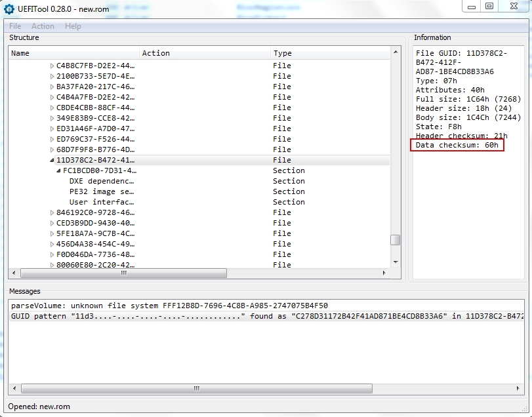The width and height of the screenshot is (532, 417).
Task: Select the F0D046DA-7736-48 file row
Action: point(199,254)
